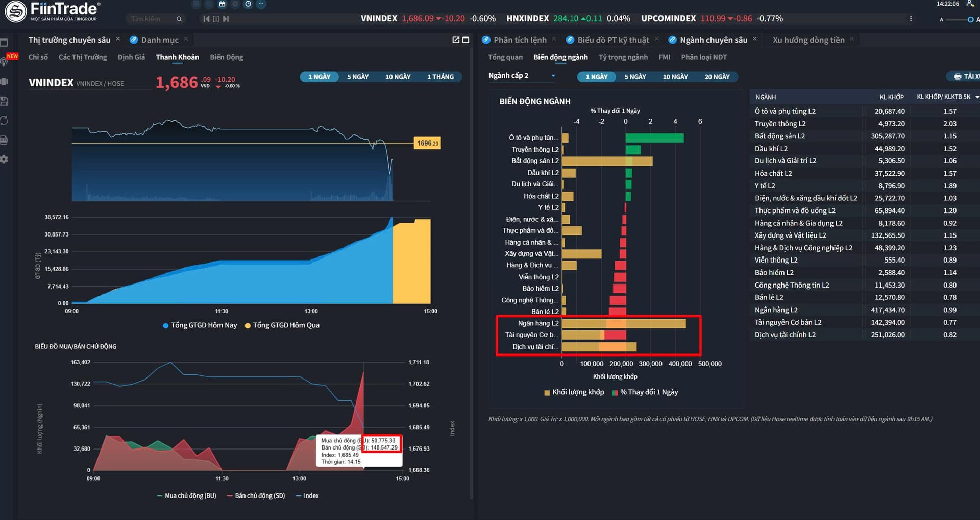Switch to the Biến Động tab
This screenshot has width=980, height=520.
click(227, 57)
